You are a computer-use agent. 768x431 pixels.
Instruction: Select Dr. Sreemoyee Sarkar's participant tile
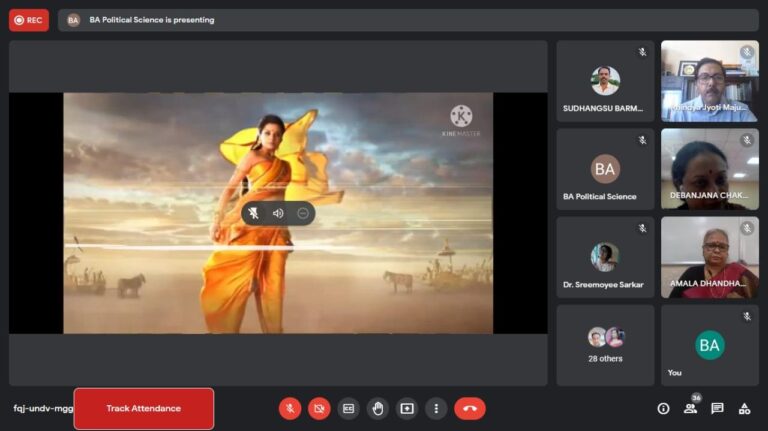click(605, 257)
